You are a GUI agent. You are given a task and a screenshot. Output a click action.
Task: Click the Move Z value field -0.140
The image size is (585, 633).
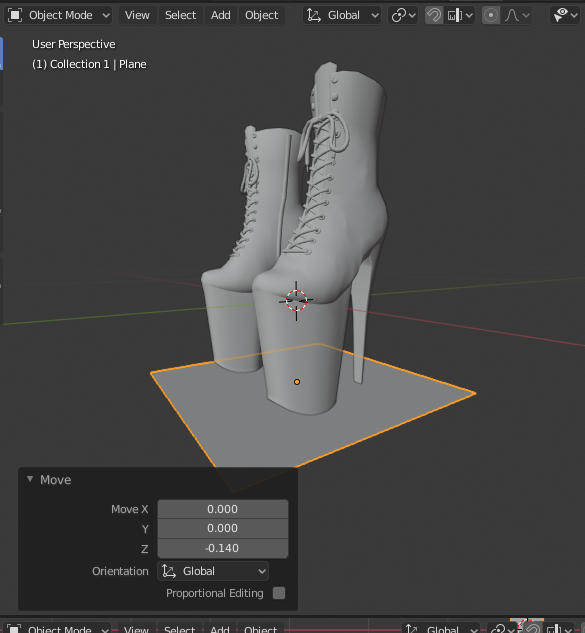[x=222, y=548]
